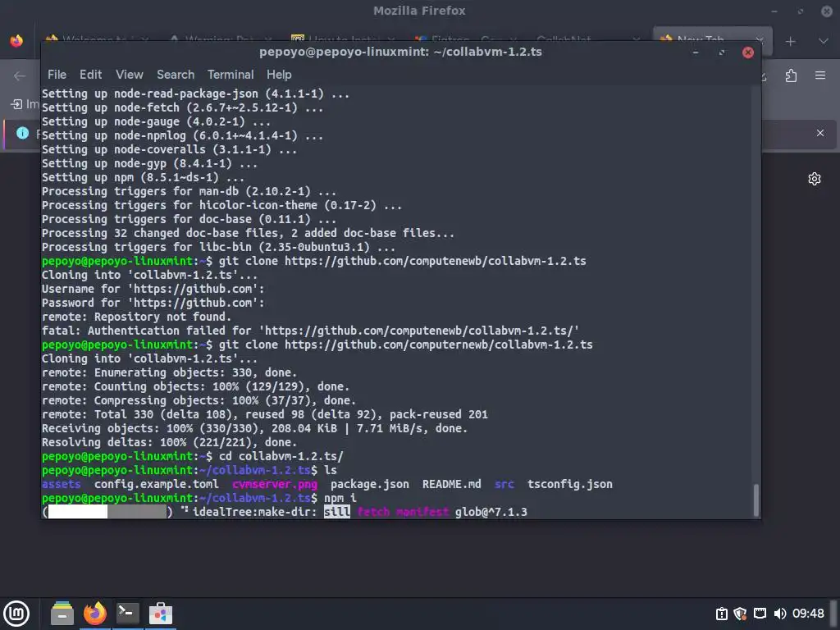Viewport: 840px width, 630px height.
Task: Open a new Firefox tab with plus
Action: click(790, 41)
